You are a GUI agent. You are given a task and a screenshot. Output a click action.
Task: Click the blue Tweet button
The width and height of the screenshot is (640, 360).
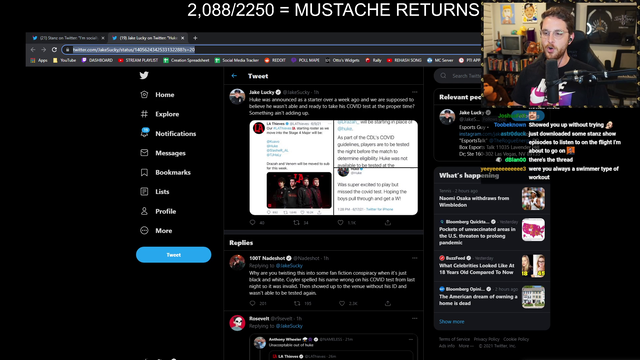173,255
